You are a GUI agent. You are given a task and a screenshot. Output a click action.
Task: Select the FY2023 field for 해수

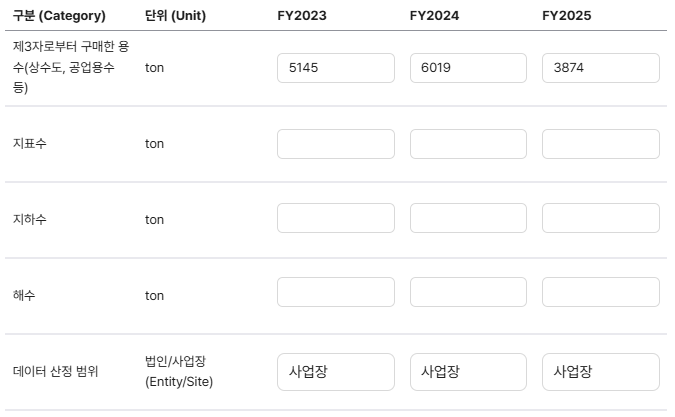pyautogui.click(x=336, y=292)
